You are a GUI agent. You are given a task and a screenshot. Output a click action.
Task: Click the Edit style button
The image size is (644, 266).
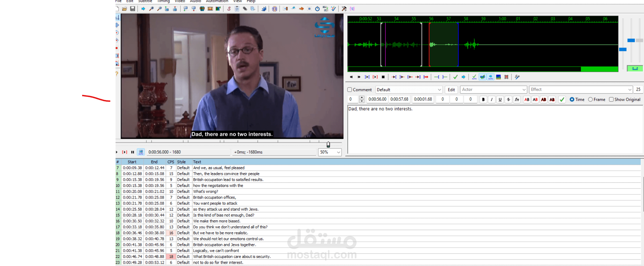tap(451, 90)
